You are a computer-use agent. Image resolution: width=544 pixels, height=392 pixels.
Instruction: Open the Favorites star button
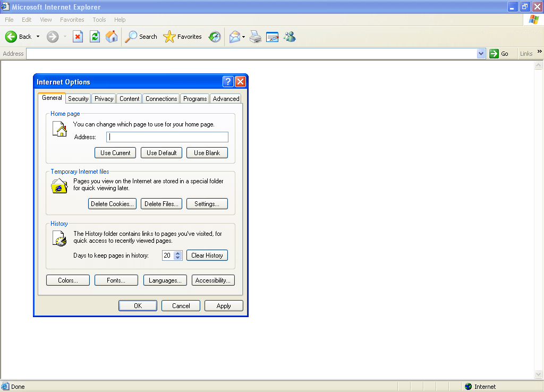[x=183, y=37]
